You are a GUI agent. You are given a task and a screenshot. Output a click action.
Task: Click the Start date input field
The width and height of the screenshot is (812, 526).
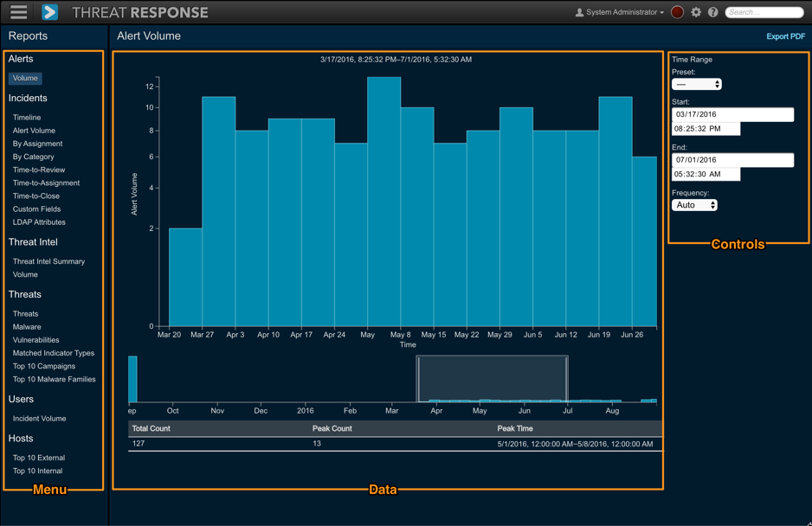pos(732,114)
